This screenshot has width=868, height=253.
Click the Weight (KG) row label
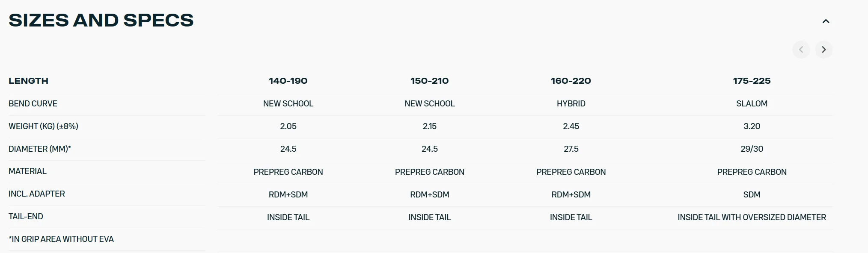[x=43, y=126]
